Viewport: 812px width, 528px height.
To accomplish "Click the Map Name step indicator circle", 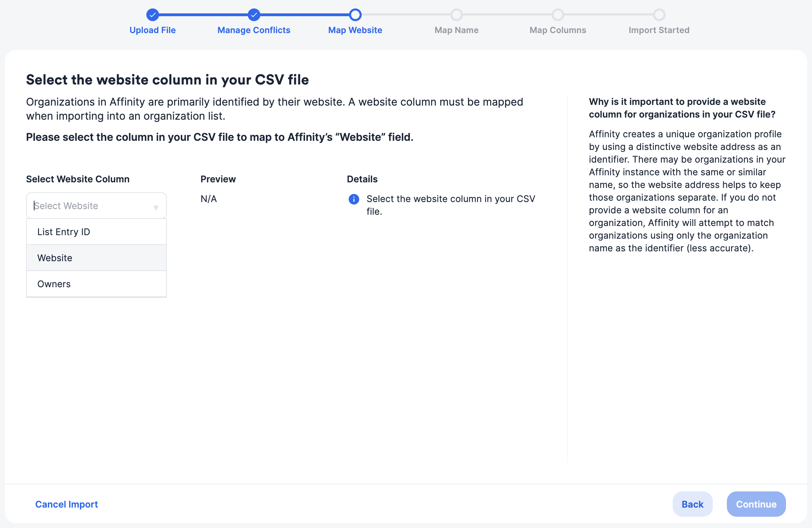I will [x=456, y=15].
